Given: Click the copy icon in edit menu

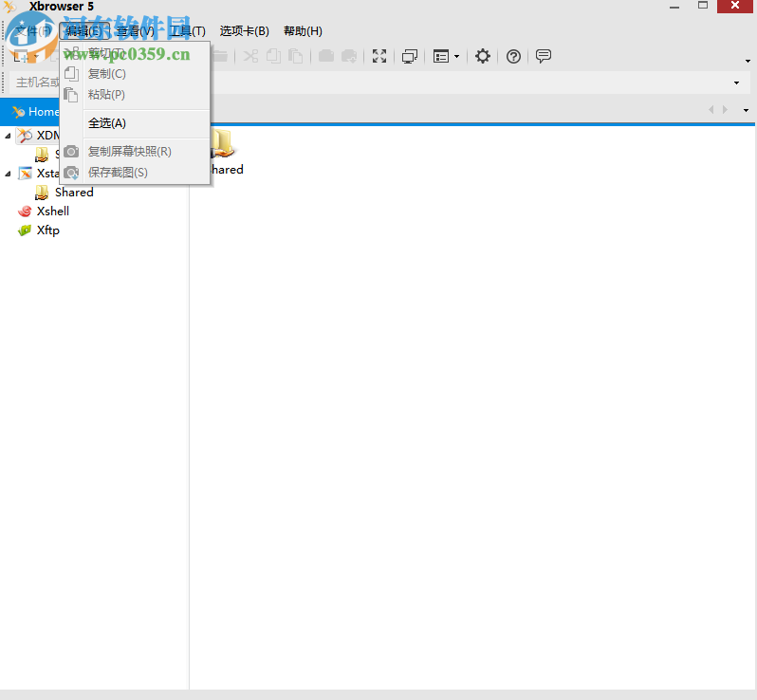Looking at the screenshot, I should [71, 74].
